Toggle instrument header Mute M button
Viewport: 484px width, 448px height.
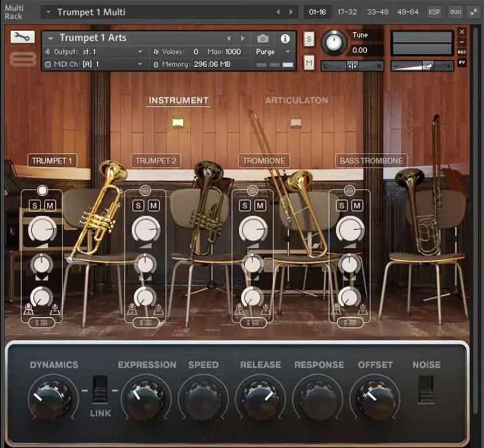(x=309, y=63)
